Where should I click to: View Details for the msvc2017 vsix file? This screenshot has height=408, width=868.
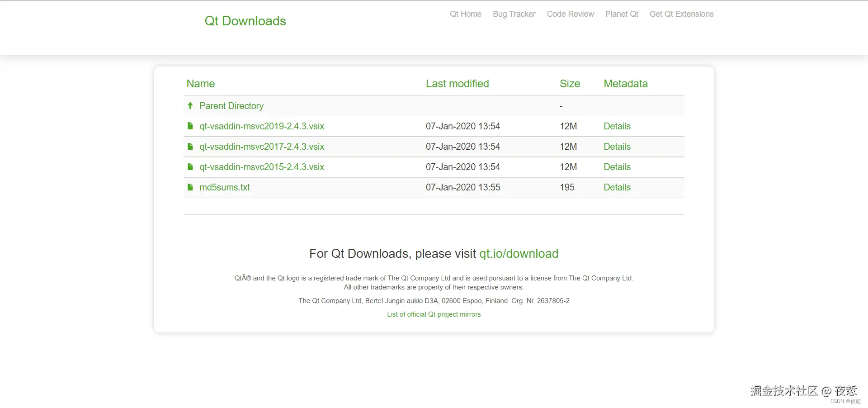tap(617, 147)
